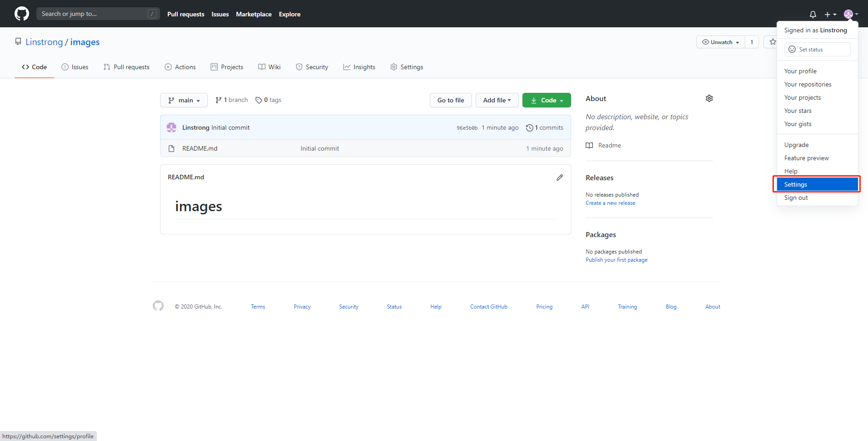Click Go to file button
Screen dimensions: 868x441
pyautogui.click(x=451, y=100)
